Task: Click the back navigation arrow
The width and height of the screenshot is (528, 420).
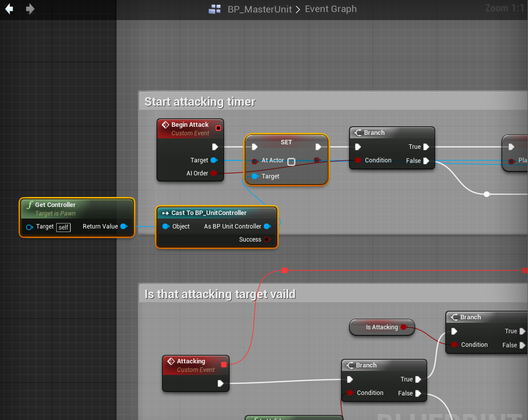Action: tap(9, 9)
